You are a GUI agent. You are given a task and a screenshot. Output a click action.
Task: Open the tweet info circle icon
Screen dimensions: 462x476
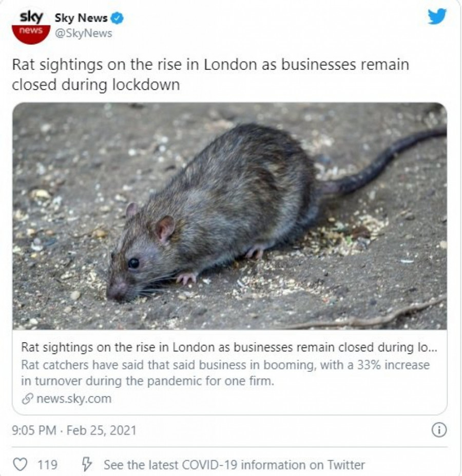coord(439,430)
